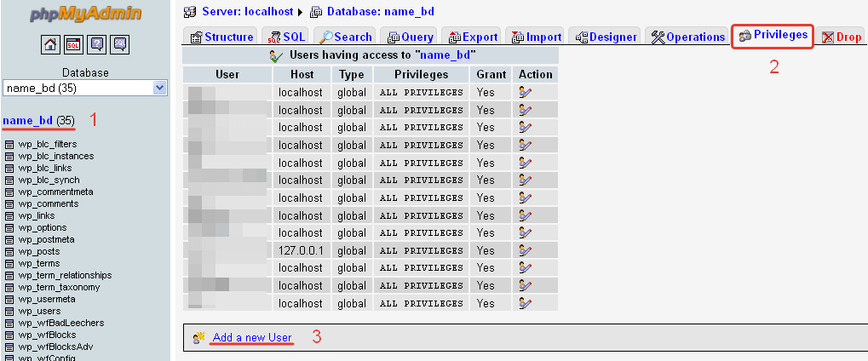This screenshot has width=868, height=361.
Task: Click the table icon beside wp_posts
Action: point(9,252)
